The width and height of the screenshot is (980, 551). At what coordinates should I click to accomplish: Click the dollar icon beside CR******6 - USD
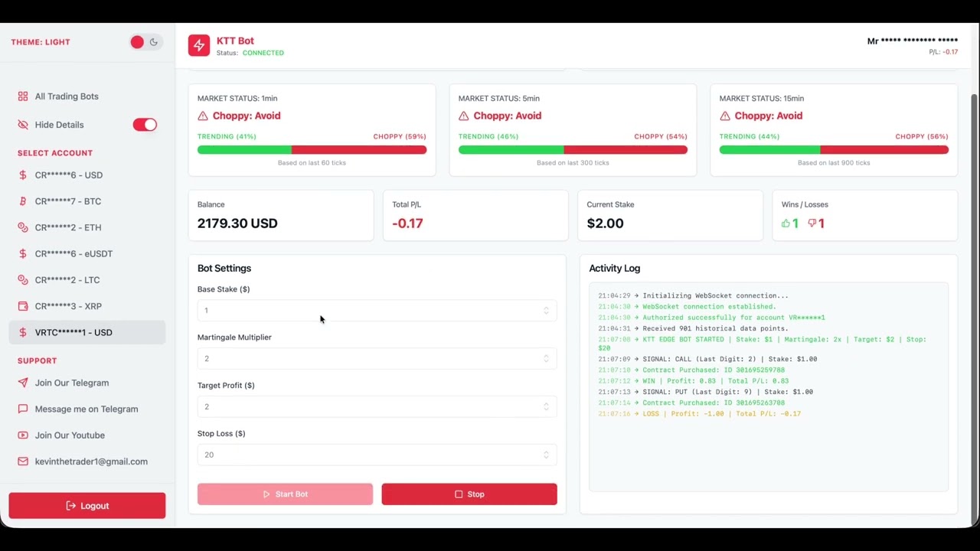point(23,175)
